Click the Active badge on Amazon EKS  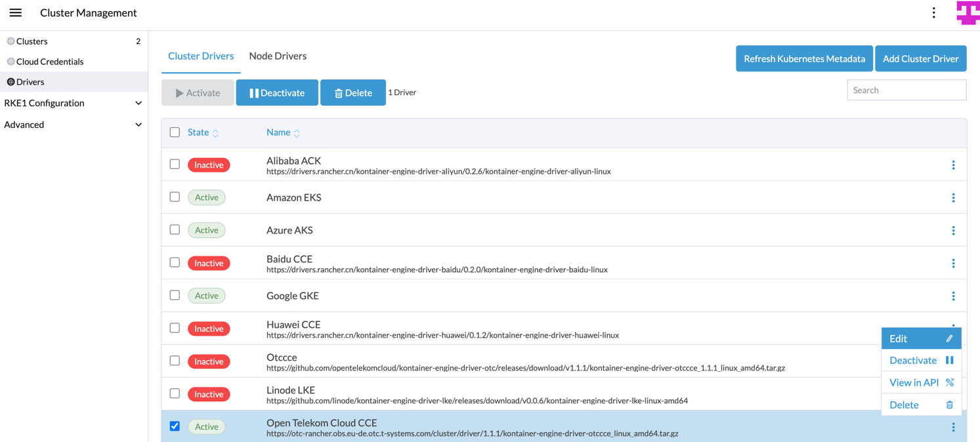click(207, 197)
